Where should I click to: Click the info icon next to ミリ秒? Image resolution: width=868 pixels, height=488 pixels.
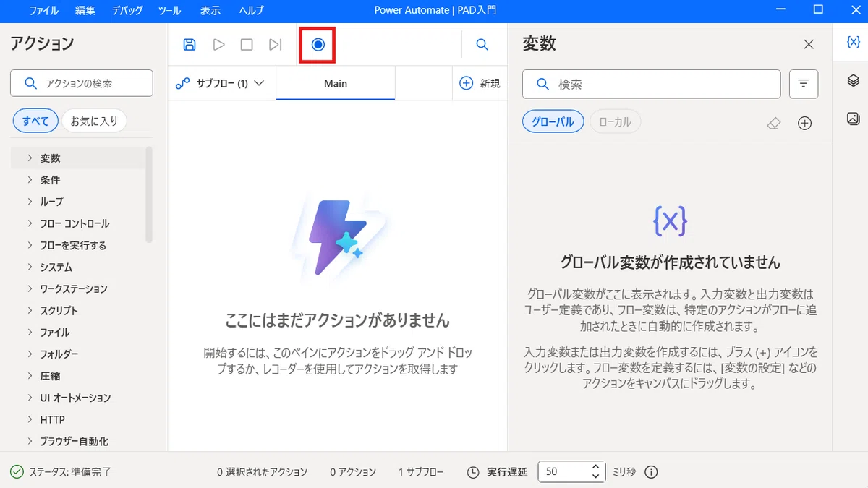[651, 472]
